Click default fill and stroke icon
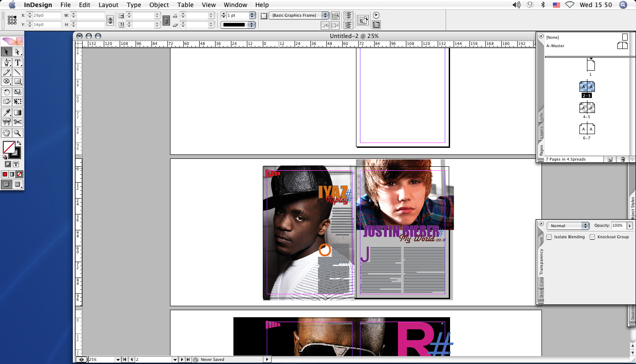This screenshot has width=636, height=364. pos(5,157)
